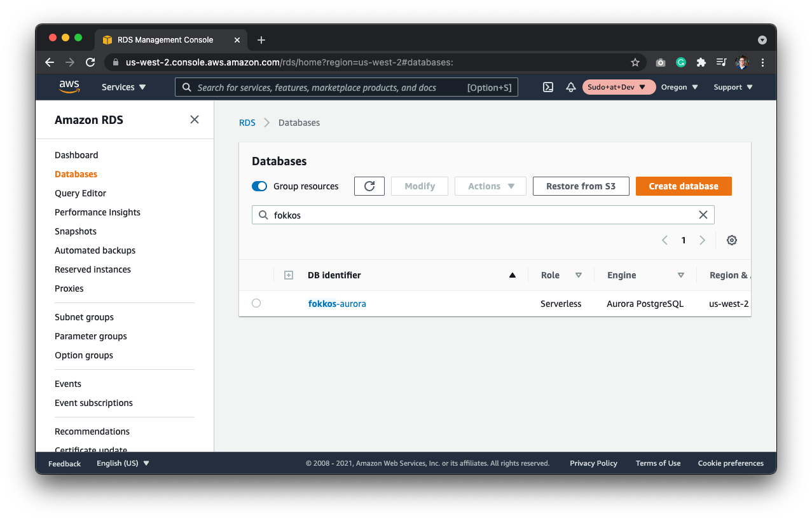
Task: Close the RDS Management Console tab
Action: pos(237,39)
